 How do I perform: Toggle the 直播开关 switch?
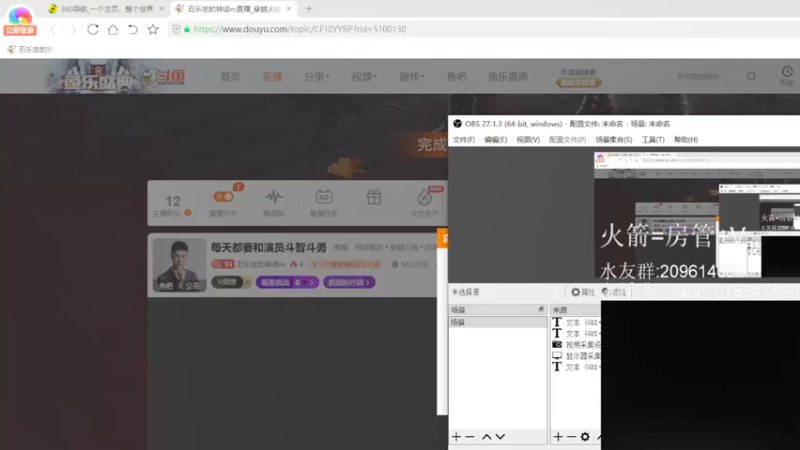pos(223,196)
